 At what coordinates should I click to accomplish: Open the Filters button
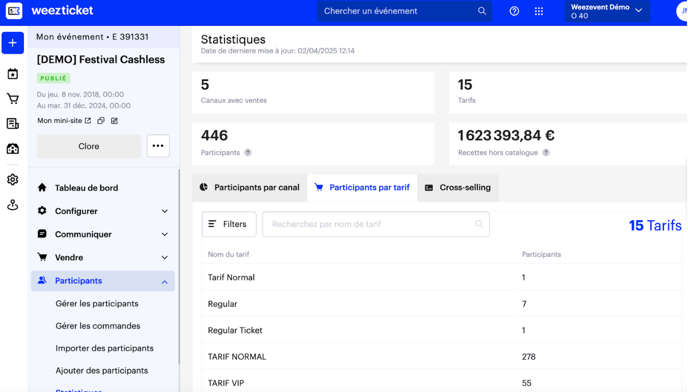(229, 224)
